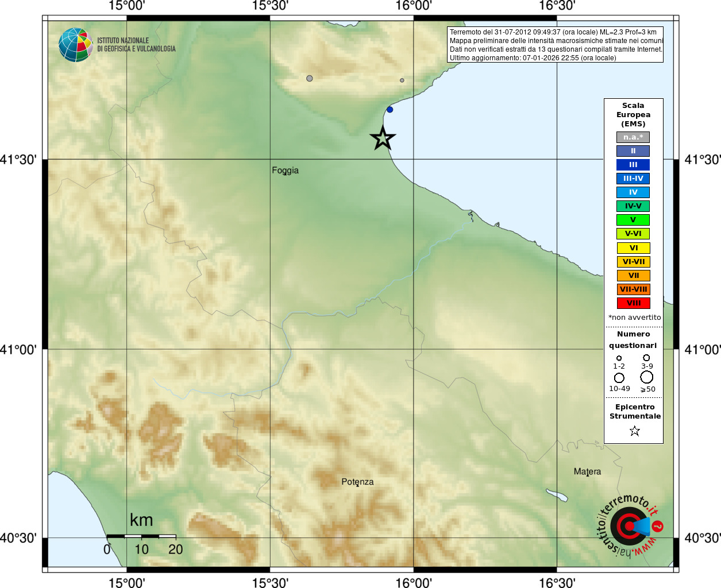Click the left 41°00' latitude label

click(x=18, y=349)
